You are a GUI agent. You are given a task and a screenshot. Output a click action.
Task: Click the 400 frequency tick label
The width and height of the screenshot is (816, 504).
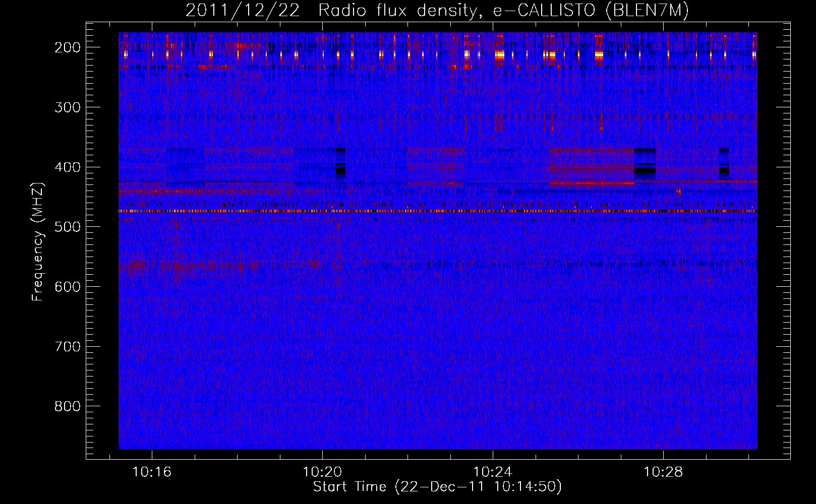tap(68, 167)
